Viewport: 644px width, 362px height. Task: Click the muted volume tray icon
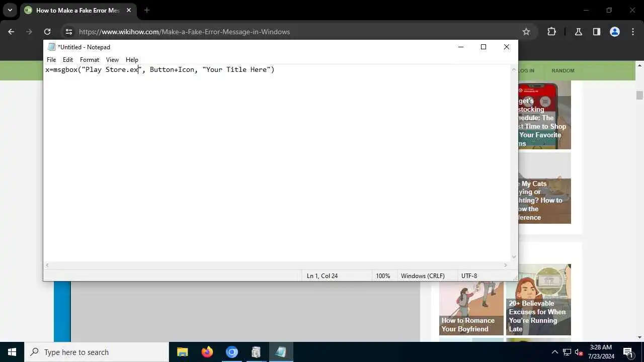579,352
